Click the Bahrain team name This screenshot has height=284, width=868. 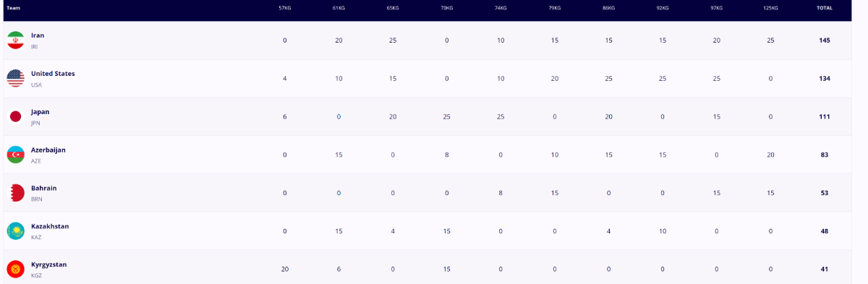[x=43, y=188]
